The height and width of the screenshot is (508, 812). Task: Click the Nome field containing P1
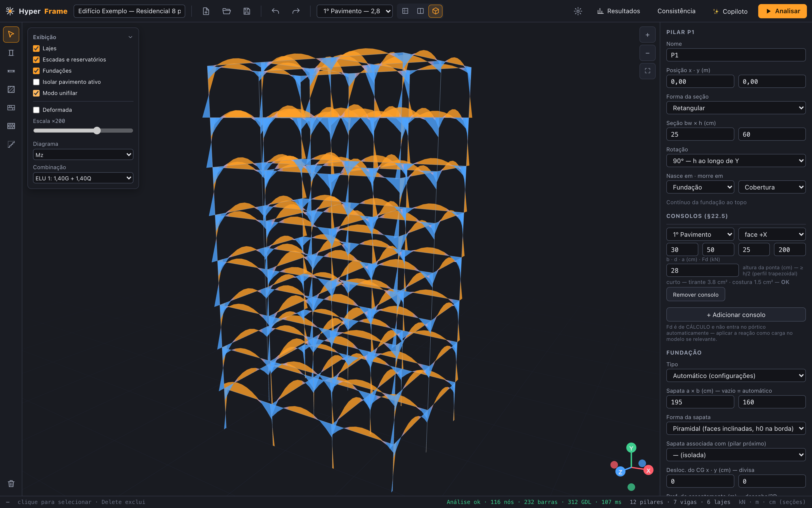point(736,55)
